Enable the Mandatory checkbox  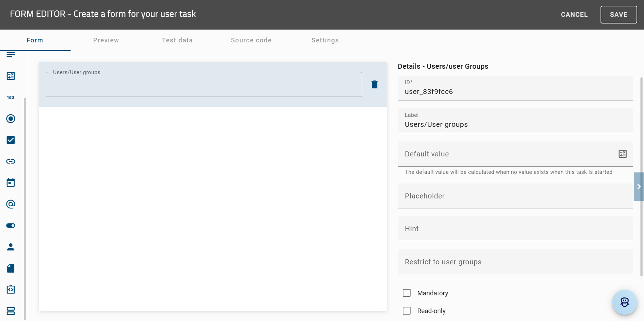[x=407, y=293]
